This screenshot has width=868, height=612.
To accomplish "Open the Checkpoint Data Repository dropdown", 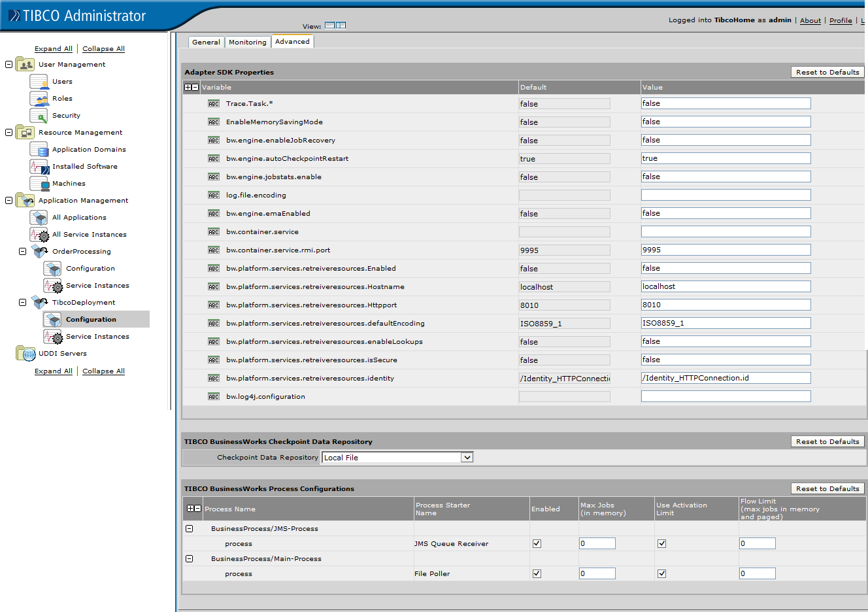I will click(x=467, y=457).
